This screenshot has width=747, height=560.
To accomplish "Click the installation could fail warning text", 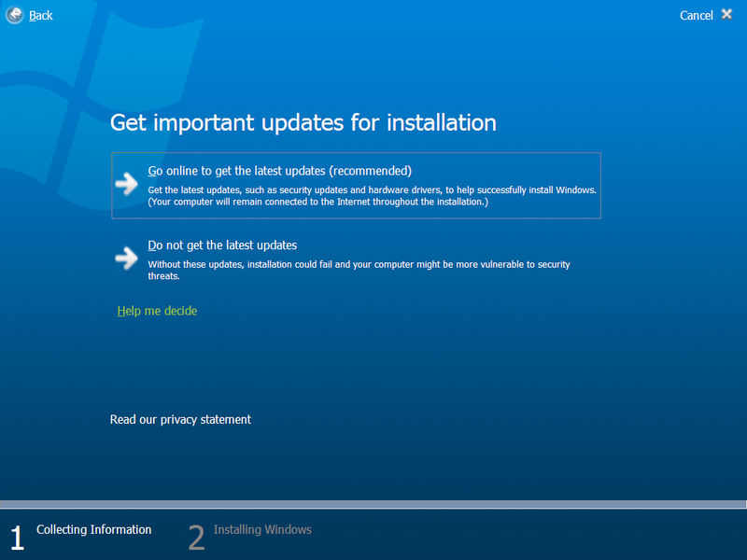I will pyautogui.click(x=359, y=270).
